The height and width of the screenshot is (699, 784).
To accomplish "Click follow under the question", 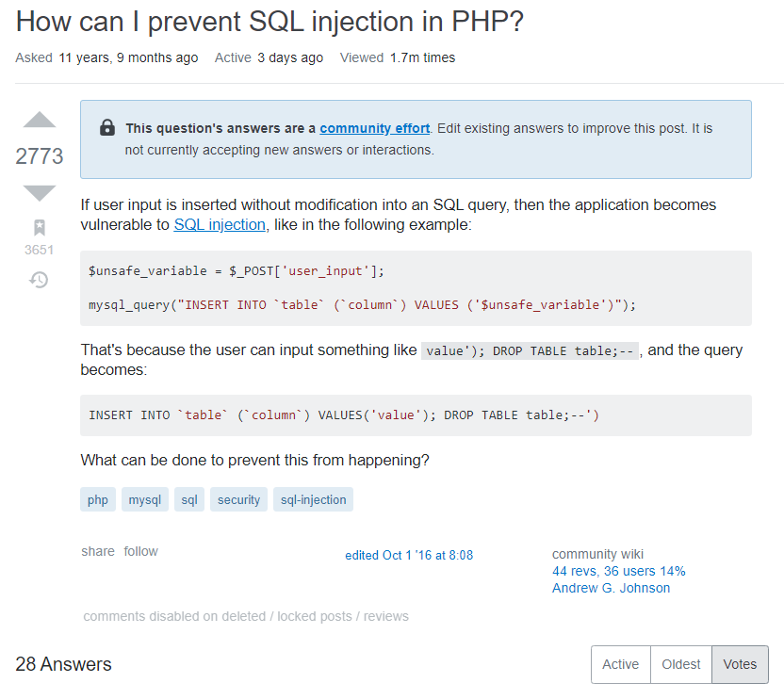I will 141,551.
